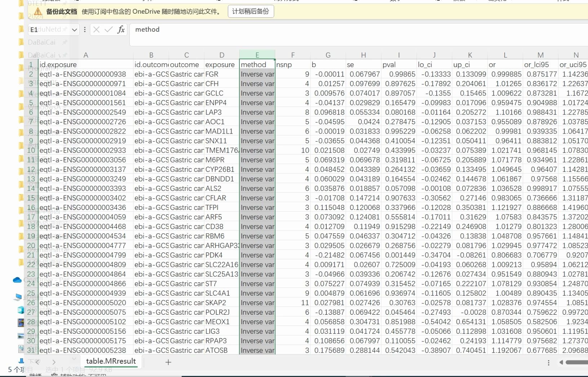588x377 pixels.
Task: Go to the previous sheet tab arrow
Action: (37, 362)
